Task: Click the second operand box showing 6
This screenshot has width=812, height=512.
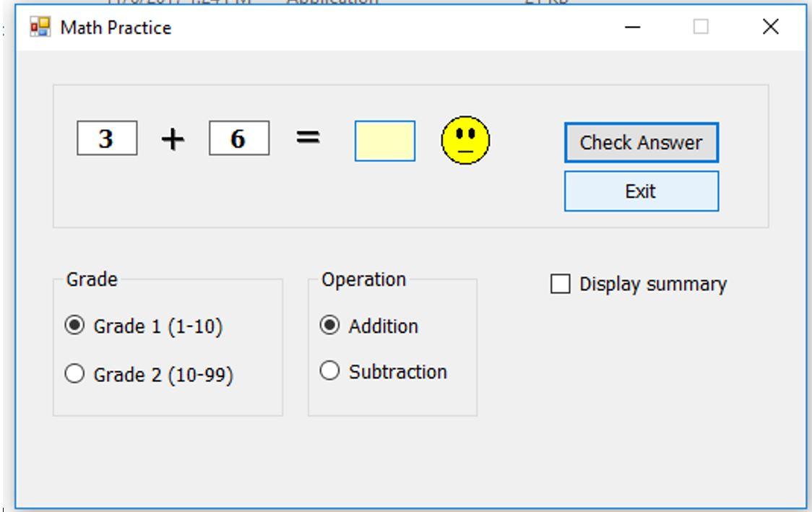Action: pyautogui.click(x=239, y=138)
